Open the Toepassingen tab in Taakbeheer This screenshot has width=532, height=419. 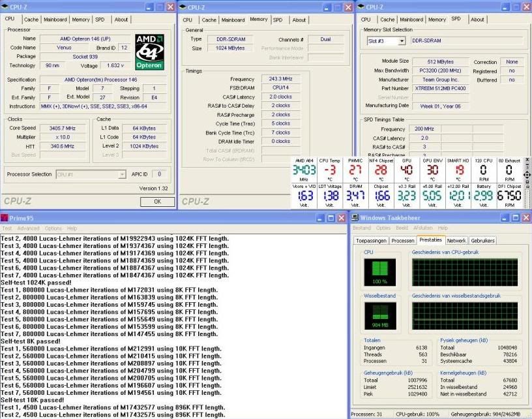click(371, 241)
